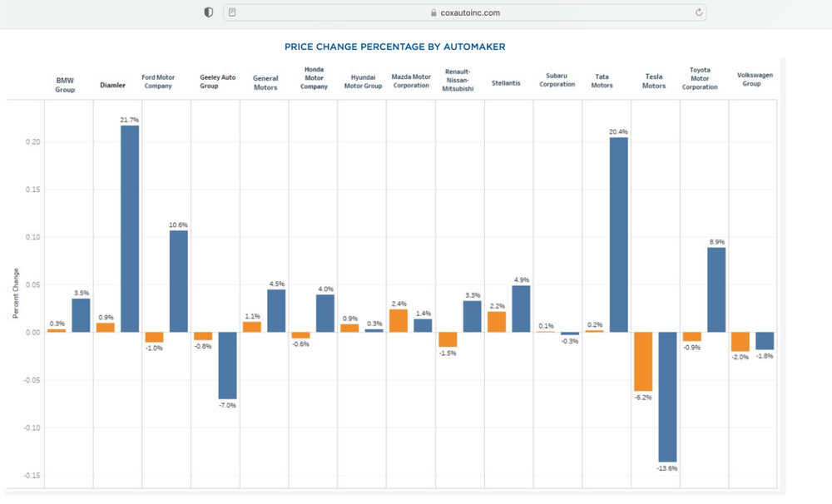Select the Honda 4.0% blue bar
Viewport: 832px width, 504px height.
pyautogui.click(x=325, y=313)
